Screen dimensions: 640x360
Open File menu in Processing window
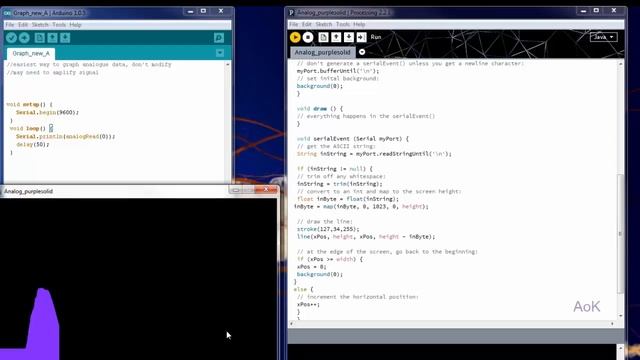point(293,24)
